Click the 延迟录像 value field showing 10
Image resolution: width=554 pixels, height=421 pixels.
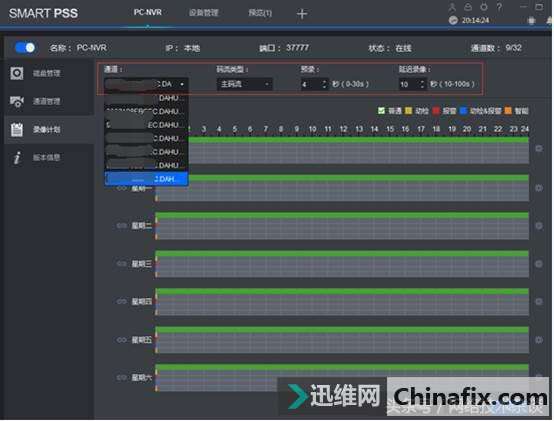point(409,84)
